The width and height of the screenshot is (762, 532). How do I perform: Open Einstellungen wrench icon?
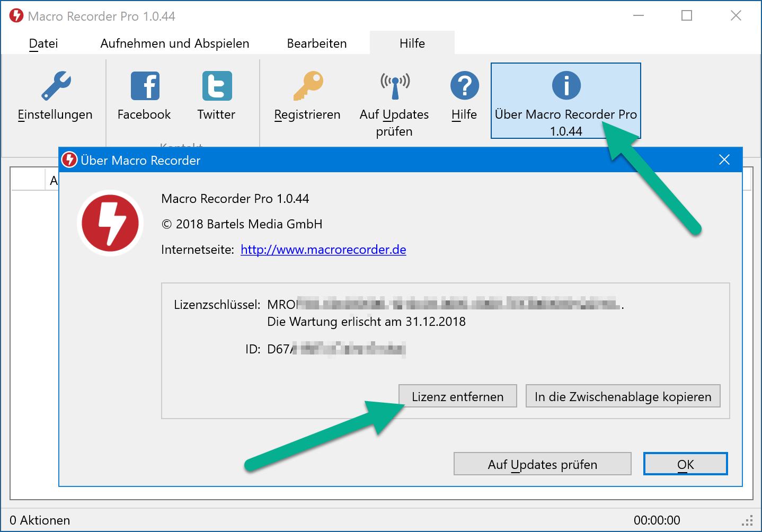click(x=56, y=86)
